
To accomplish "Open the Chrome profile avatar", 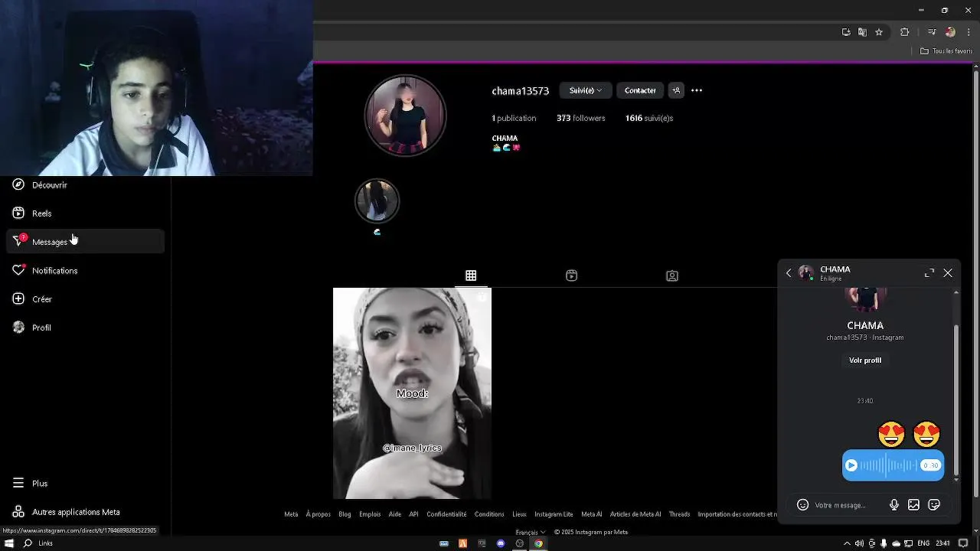I will click(x=950, y=32).
